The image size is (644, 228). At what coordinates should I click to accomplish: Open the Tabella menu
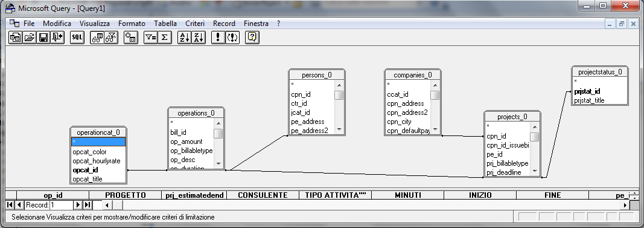[x=165, y=24]
